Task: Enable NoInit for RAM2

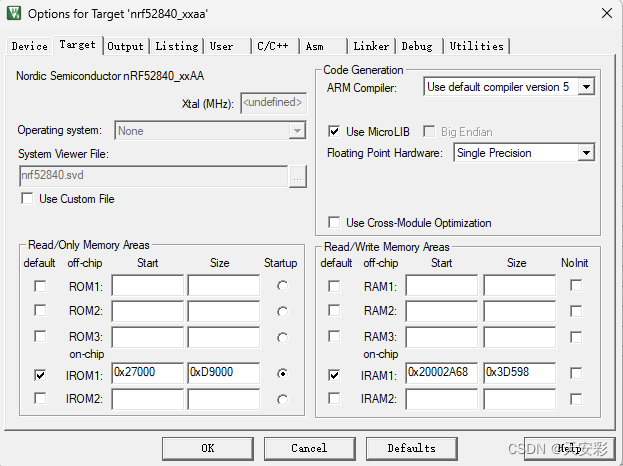Action: click(x=576, y=311)
